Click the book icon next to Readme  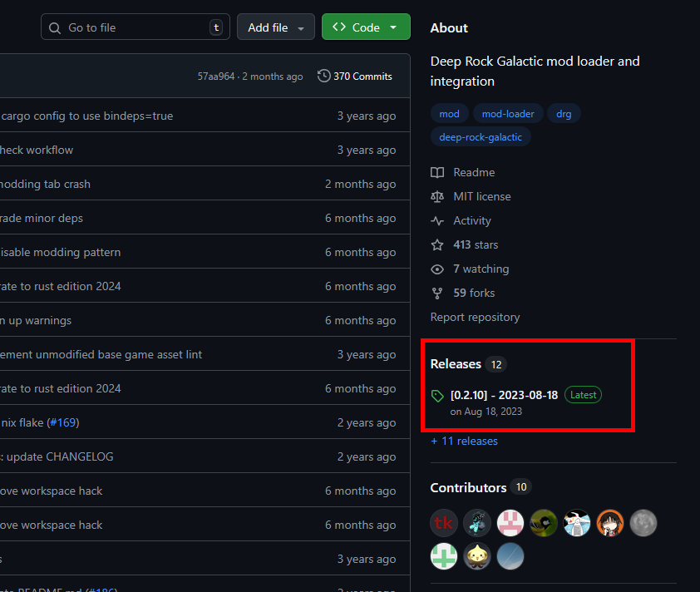(437, 172)
